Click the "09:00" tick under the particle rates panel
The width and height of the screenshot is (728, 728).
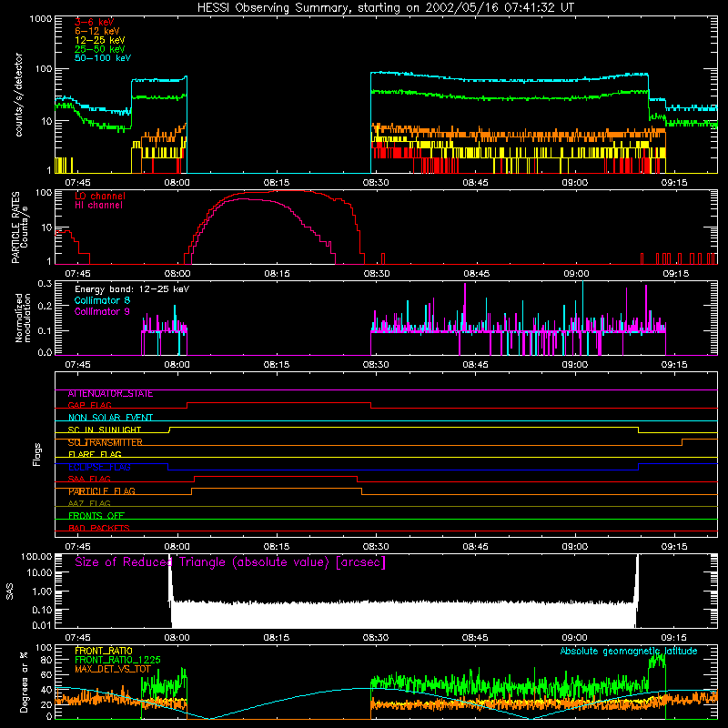[x=576, y=274]
